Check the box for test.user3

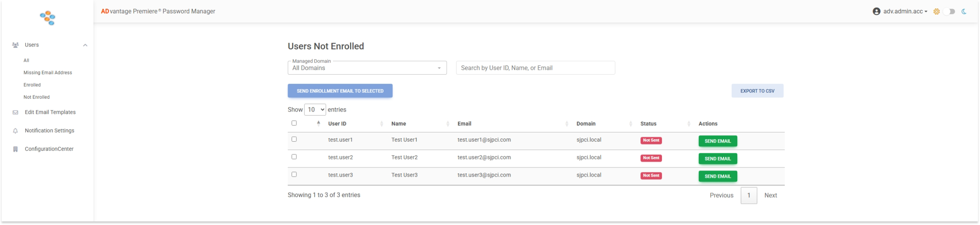[294, 174]
